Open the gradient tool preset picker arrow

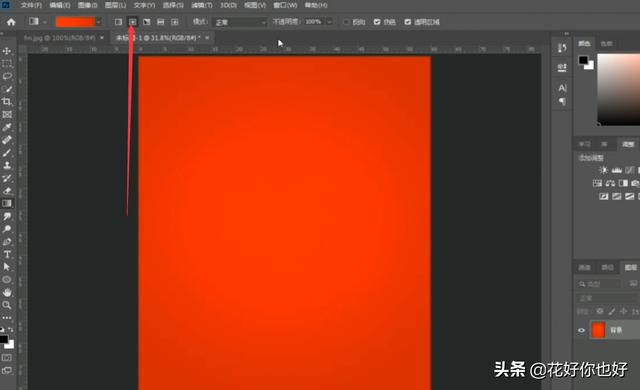44,22
